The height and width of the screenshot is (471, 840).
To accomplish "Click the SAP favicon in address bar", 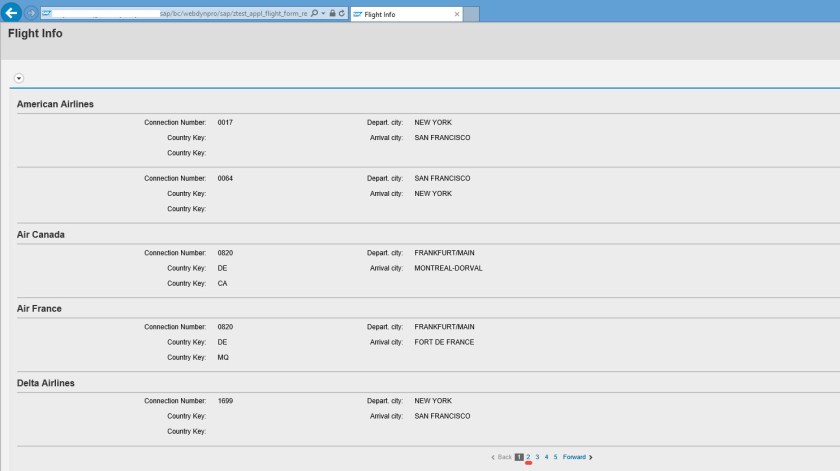I will pos(47,13).
